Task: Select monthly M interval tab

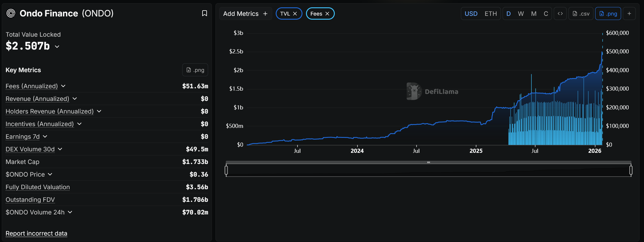Action: coord(534,14)
